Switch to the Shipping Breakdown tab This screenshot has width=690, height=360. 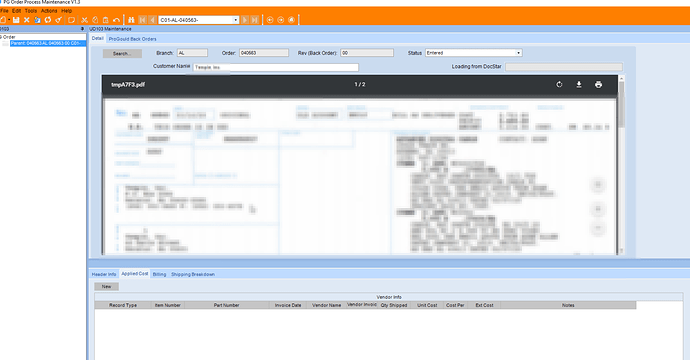coord(193,274)
